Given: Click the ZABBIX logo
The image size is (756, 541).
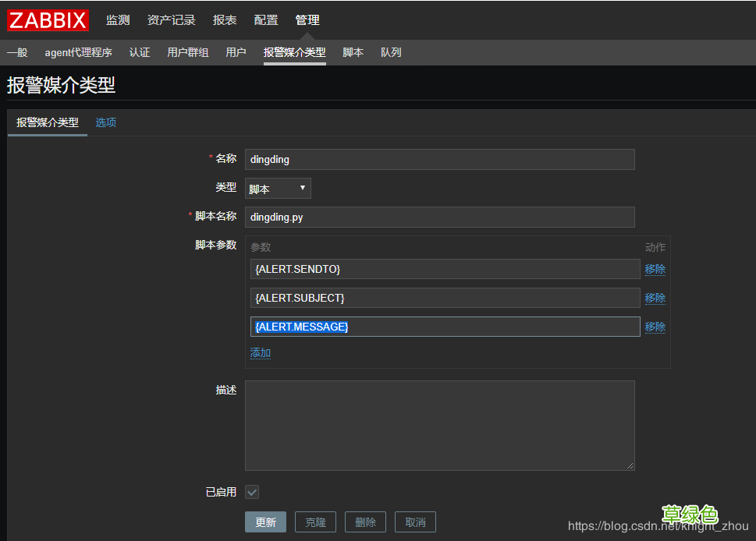Looking at the screenshot, I should (47, 19).
